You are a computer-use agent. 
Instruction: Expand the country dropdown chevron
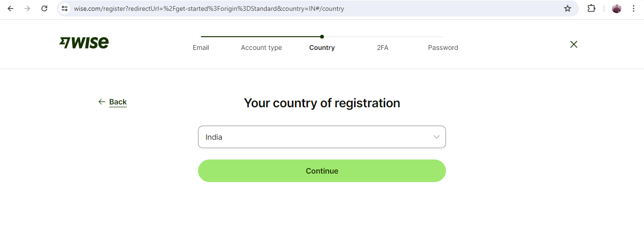tap(437, 137)
